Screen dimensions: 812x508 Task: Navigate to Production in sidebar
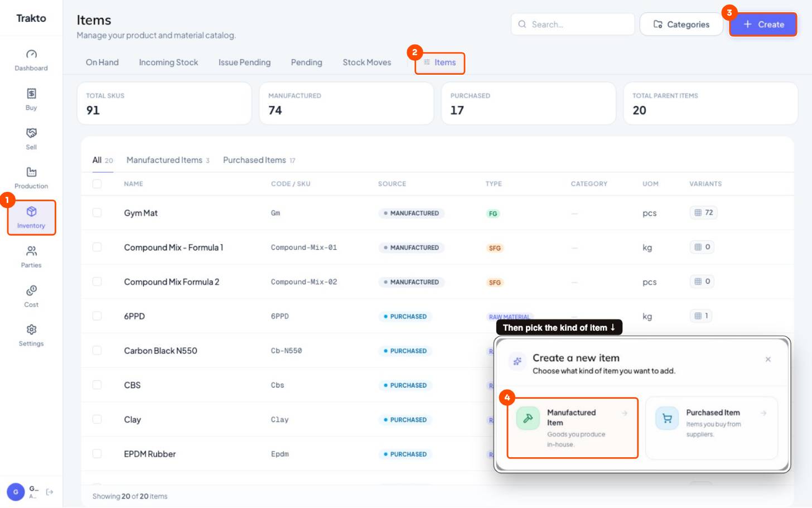click(x=31, y=178)
